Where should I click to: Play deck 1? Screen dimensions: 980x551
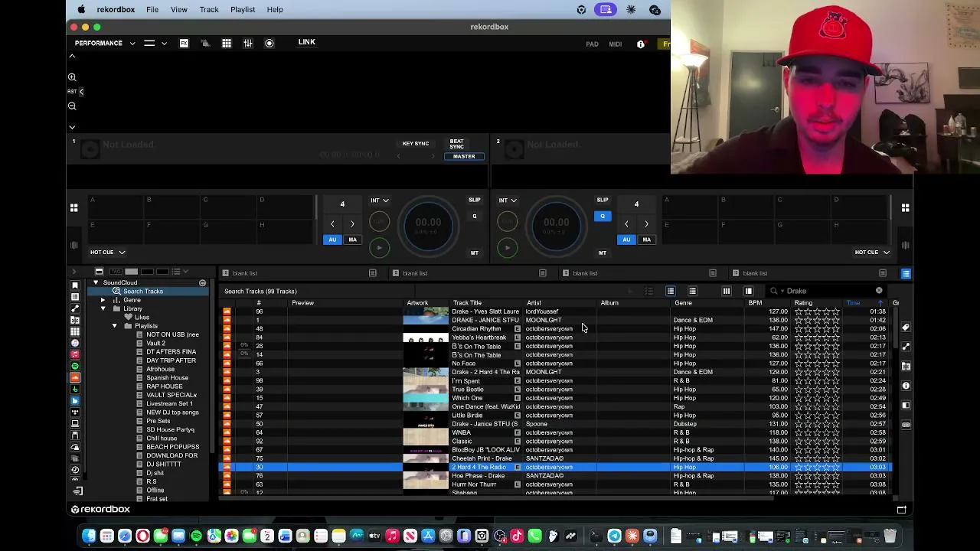point(379,248)
